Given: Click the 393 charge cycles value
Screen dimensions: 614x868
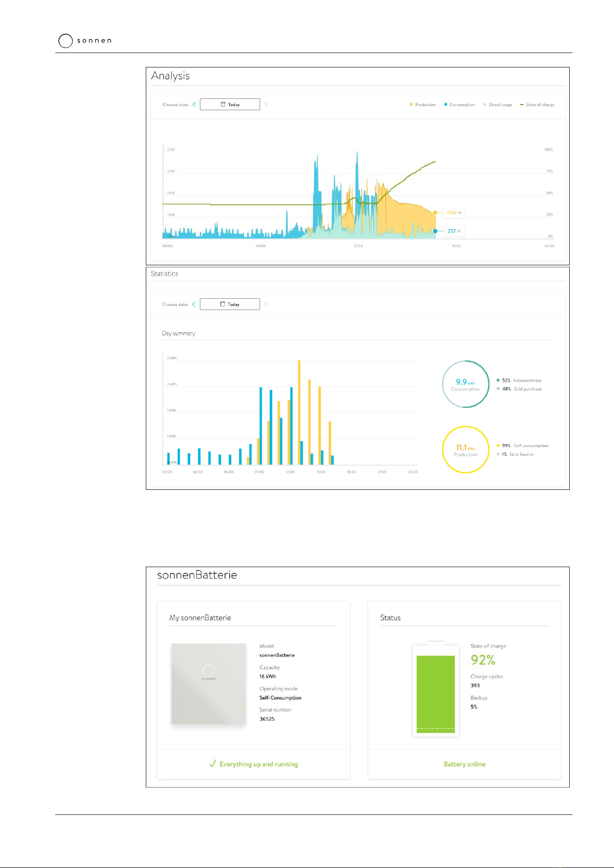Looking at the screenshot, I should (475, 686).
